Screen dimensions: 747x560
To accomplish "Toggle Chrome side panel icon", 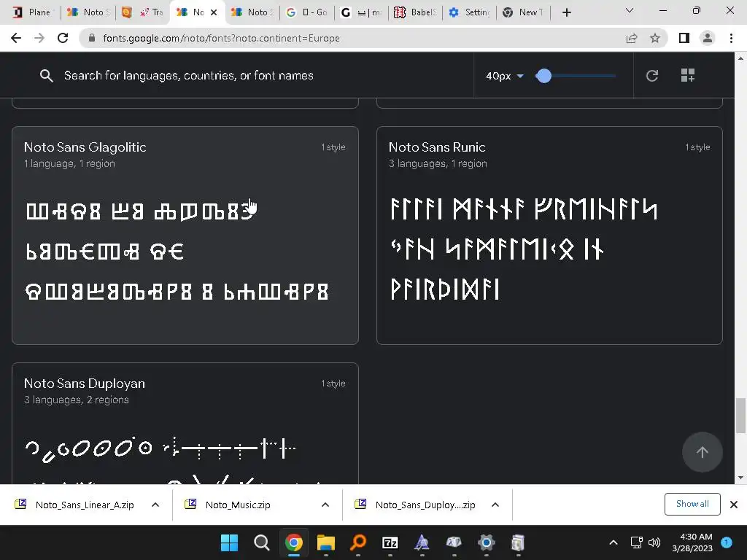I will pos(684,38).
